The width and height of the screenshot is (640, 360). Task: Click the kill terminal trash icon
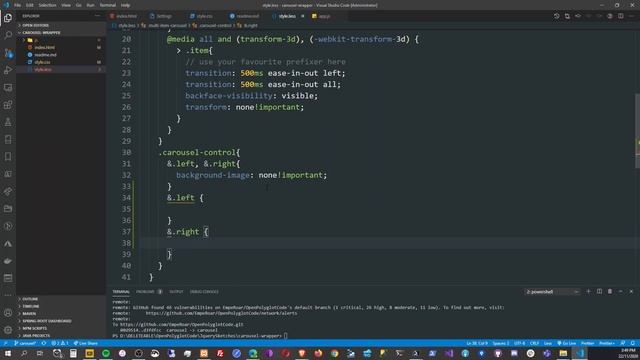(x=610, y=291)
